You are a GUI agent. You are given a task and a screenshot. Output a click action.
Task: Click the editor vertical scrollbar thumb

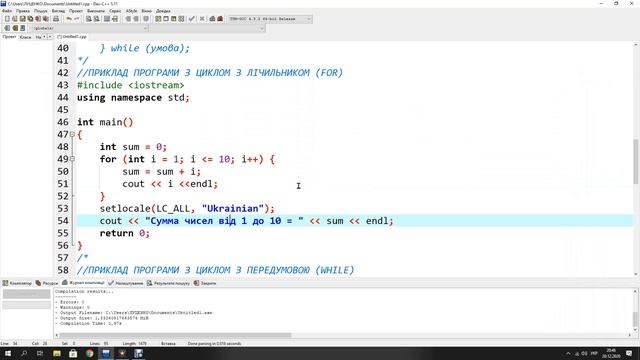point(636,161)
